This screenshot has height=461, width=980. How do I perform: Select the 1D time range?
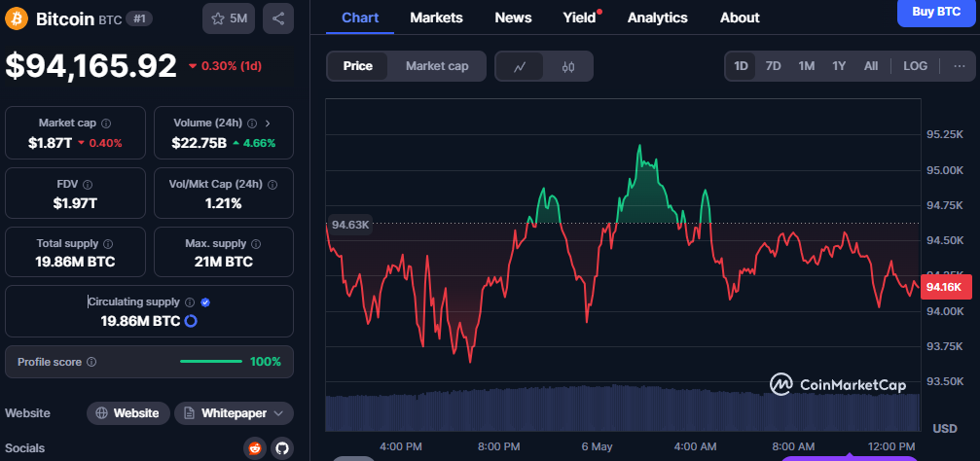[741, 66]
